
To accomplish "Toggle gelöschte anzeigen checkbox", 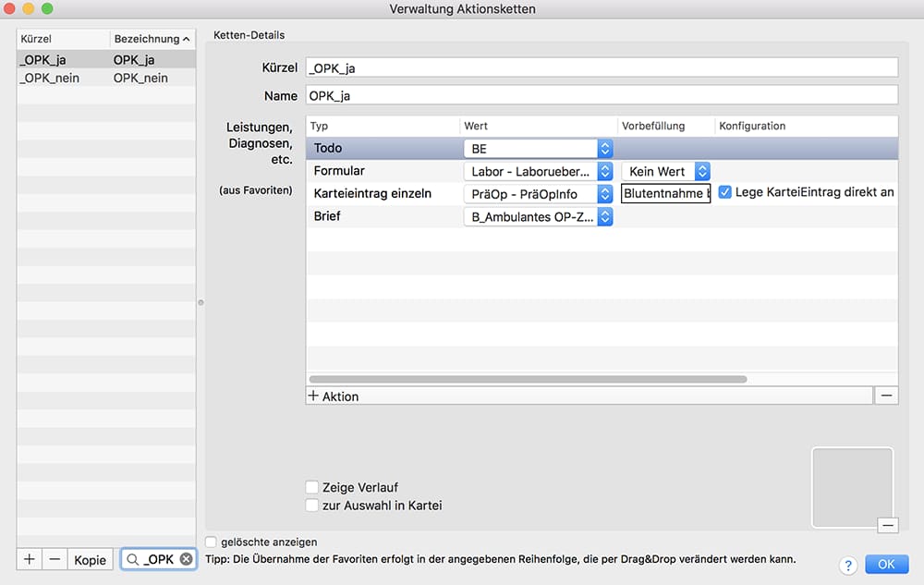I will tap(211, 542).
